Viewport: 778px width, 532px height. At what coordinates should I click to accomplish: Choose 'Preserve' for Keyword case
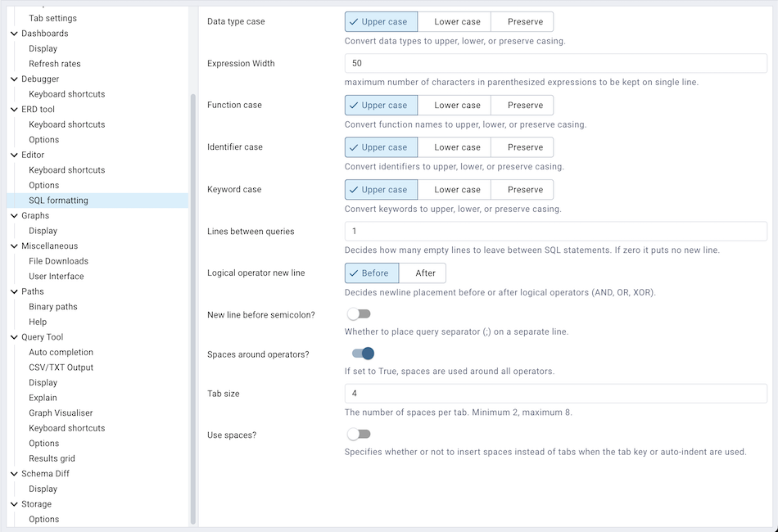pyautogui.click(x=522, y=189)
